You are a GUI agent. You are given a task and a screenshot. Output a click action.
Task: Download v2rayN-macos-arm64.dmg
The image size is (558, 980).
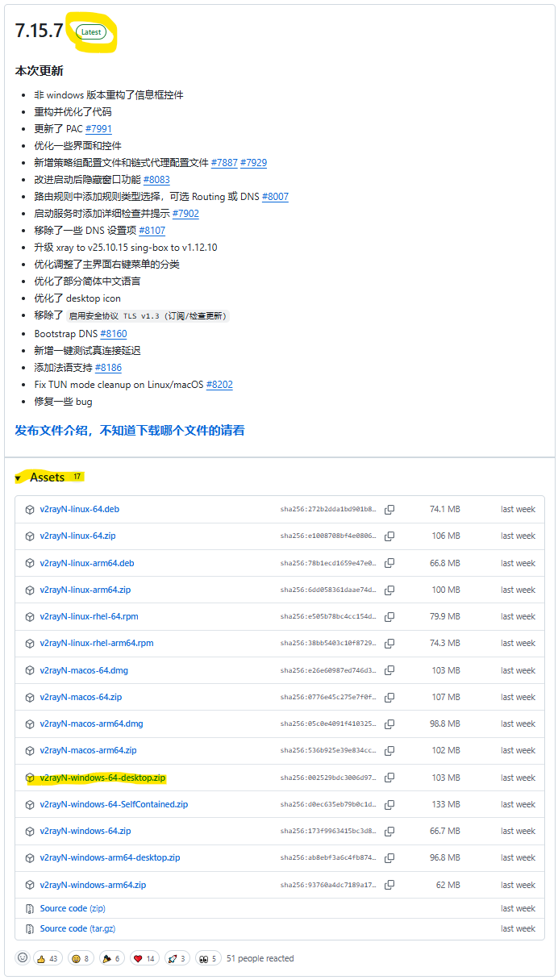point(91,724)
